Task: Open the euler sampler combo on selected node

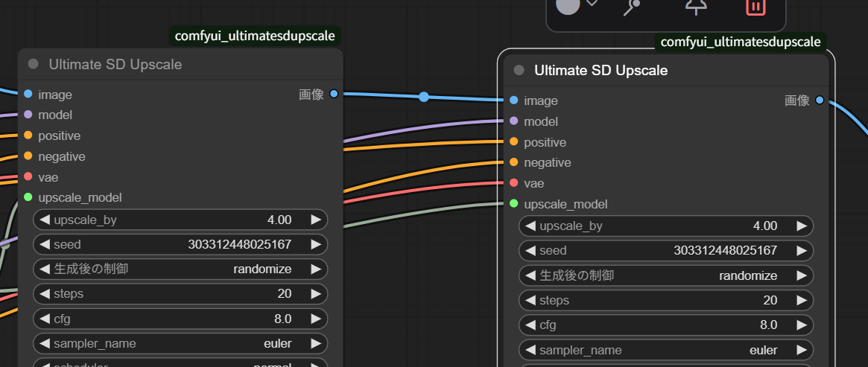Action: 764,350
